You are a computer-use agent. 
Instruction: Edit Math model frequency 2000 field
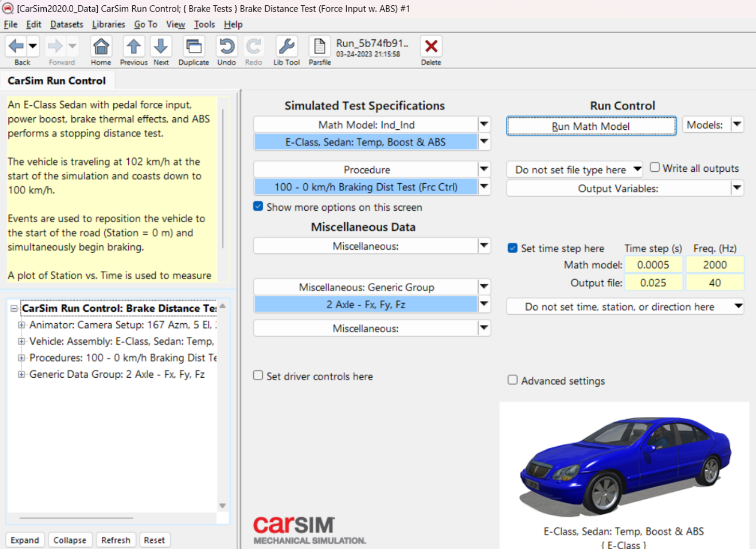click(714, 265)
